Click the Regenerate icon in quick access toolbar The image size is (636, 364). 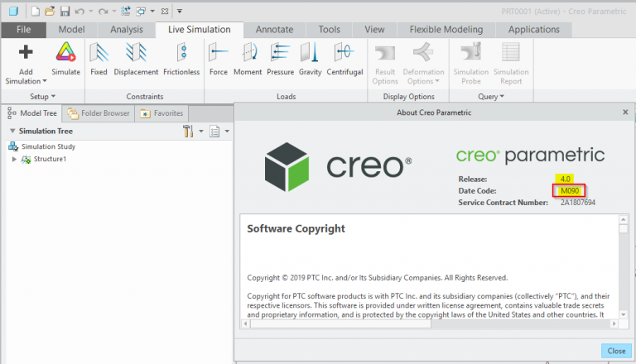126,12
